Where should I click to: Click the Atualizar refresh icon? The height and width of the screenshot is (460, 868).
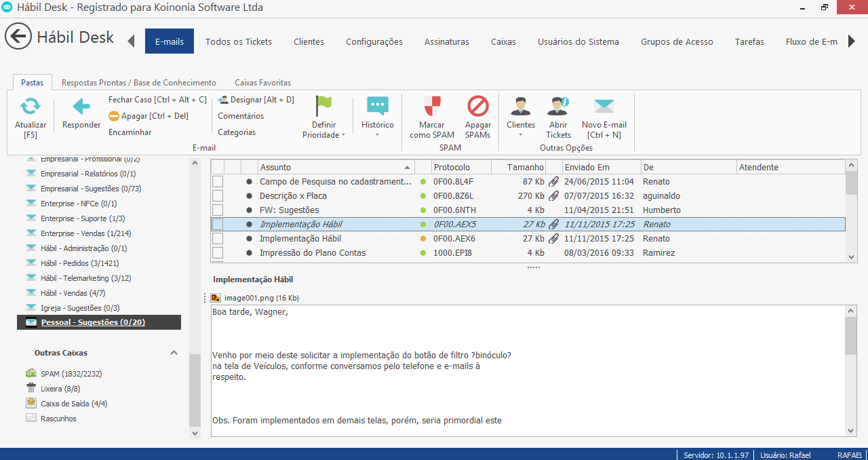click(31, 107)
